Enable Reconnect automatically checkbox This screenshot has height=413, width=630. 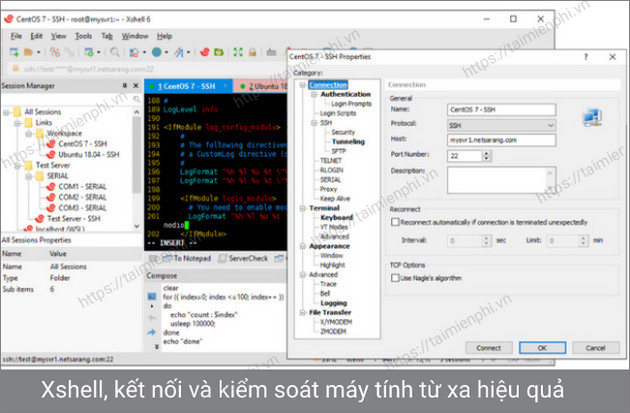click(x=395, y=222)
